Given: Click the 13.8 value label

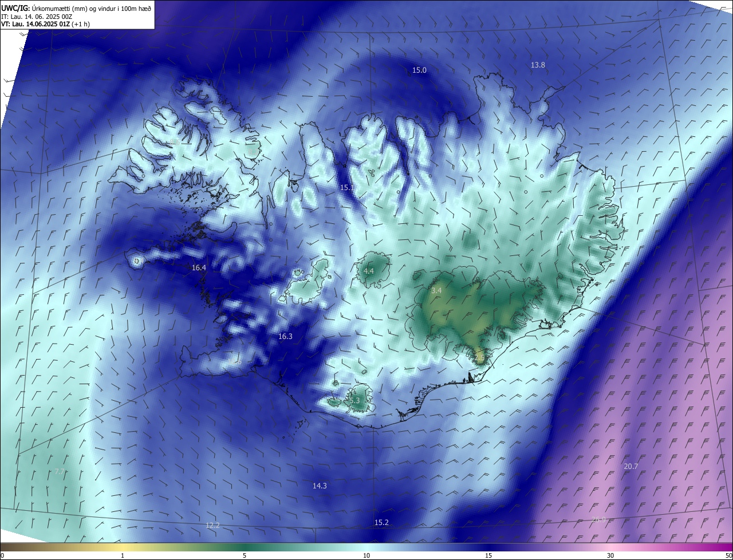Looking at the screenshot, I should (538, 65).
